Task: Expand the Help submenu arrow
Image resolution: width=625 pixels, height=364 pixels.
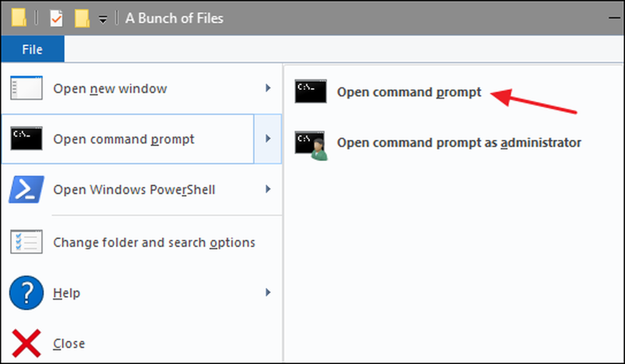Action: point(268,292)
